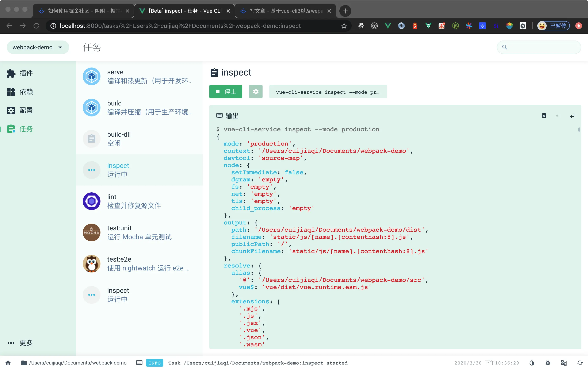Toggle scroll-to-bottom in the output panel
This screenshot has width=588, height=370.
pos(572,115)
